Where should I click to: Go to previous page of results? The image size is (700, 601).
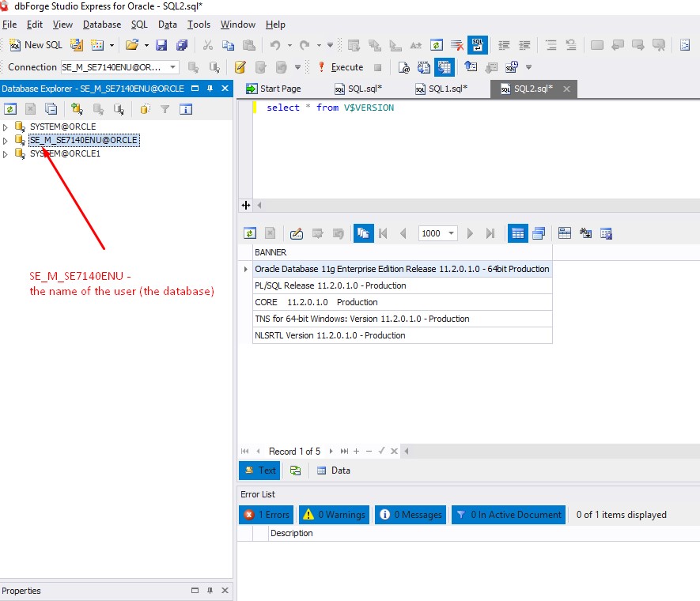pos(403,233)
